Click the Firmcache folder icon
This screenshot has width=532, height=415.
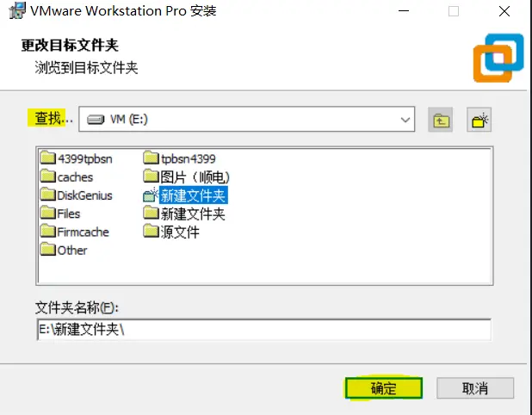coord(48,231)
